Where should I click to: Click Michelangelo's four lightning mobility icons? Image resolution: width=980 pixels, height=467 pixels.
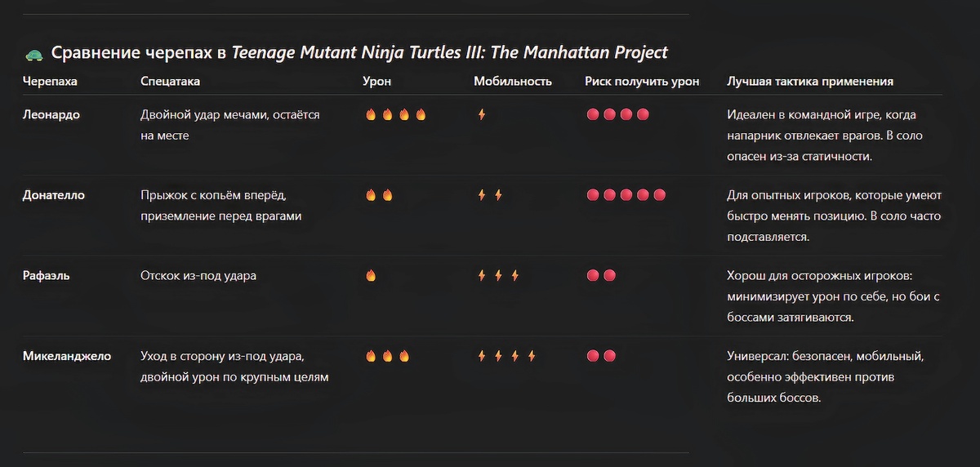point(506,356)
